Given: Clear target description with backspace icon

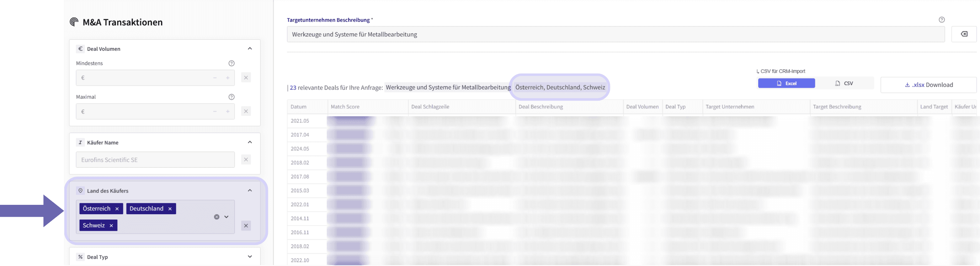Looking at the screenshot, I should pyautogui.click(x=964, y=34).
